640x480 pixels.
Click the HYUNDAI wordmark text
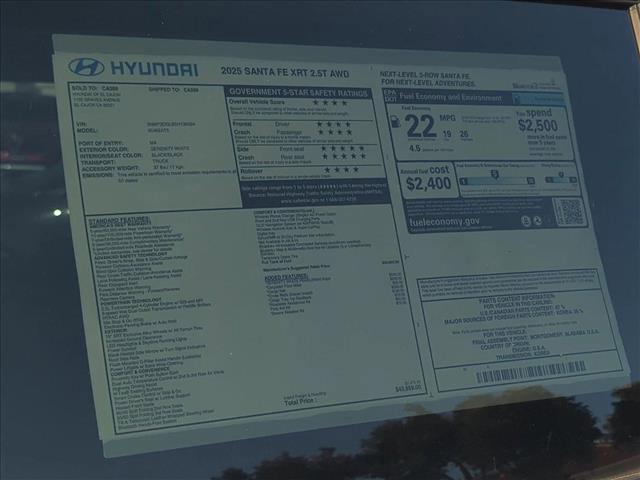click(154, 69)
